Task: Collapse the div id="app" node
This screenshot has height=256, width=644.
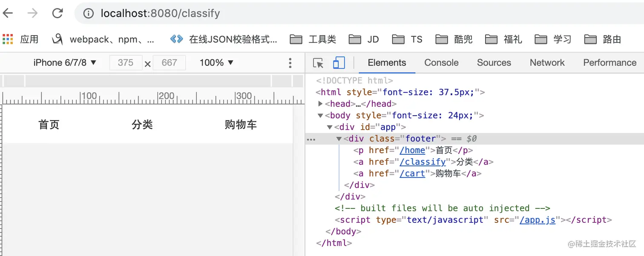Action: (330, 127)
